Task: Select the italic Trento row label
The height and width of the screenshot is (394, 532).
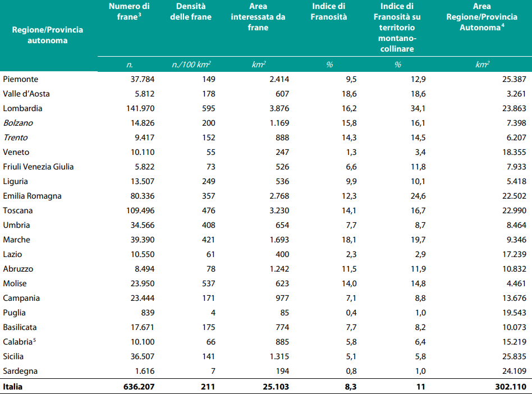Action: point(15,138)
